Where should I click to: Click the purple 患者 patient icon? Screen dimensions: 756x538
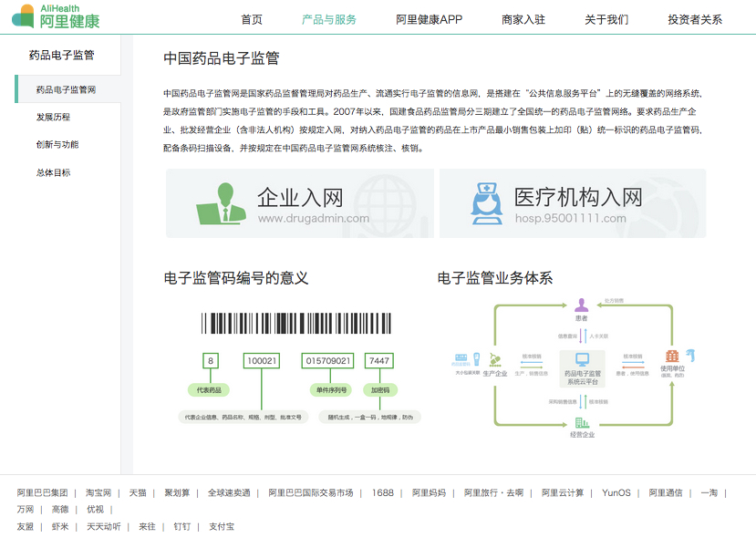click(x=582, y=305)
